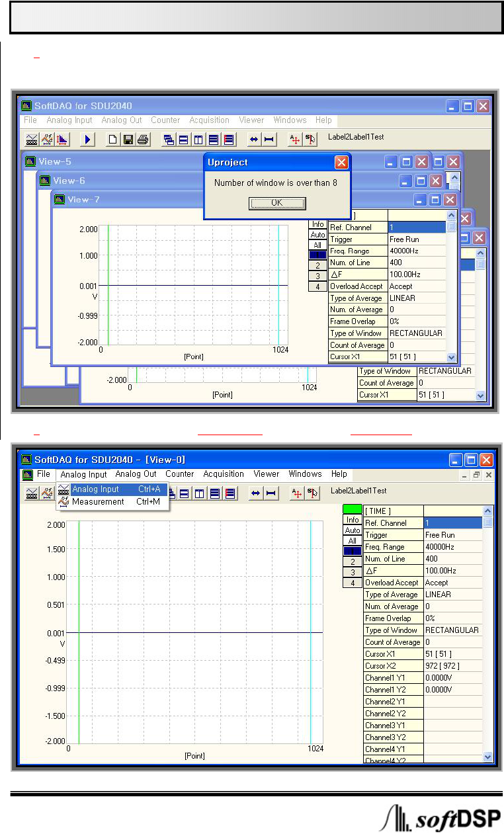Click the New document icon in upper SoftDAQ toolbar
The image size is (504, 834).
(x=113, y=139)
